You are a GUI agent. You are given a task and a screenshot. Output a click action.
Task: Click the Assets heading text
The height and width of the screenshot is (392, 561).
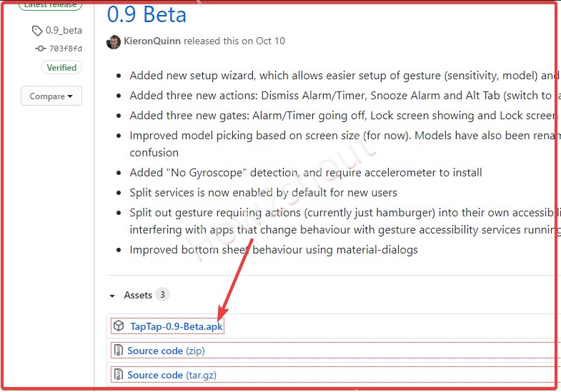tap(138, 295)
